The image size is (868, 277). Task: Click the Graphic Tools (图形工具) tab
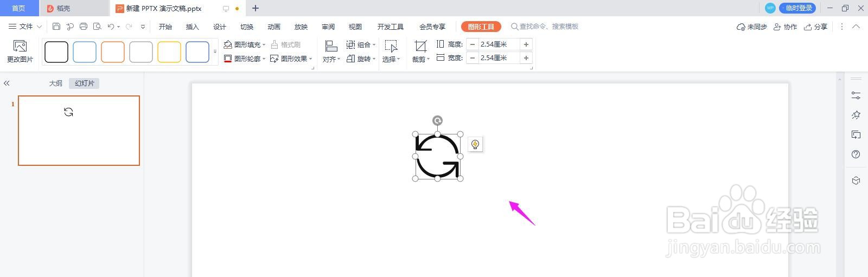481,27
